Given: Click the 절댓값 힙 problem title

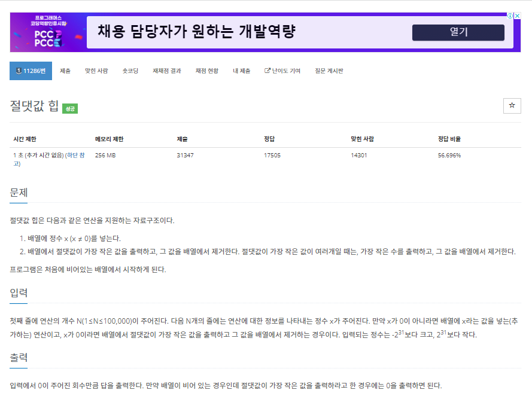Looking at the screenshot, I should [34, 106].
